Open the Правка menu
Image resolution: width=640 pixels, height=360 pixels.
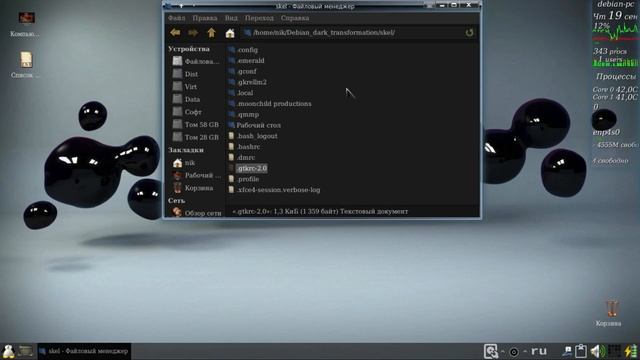205,18
